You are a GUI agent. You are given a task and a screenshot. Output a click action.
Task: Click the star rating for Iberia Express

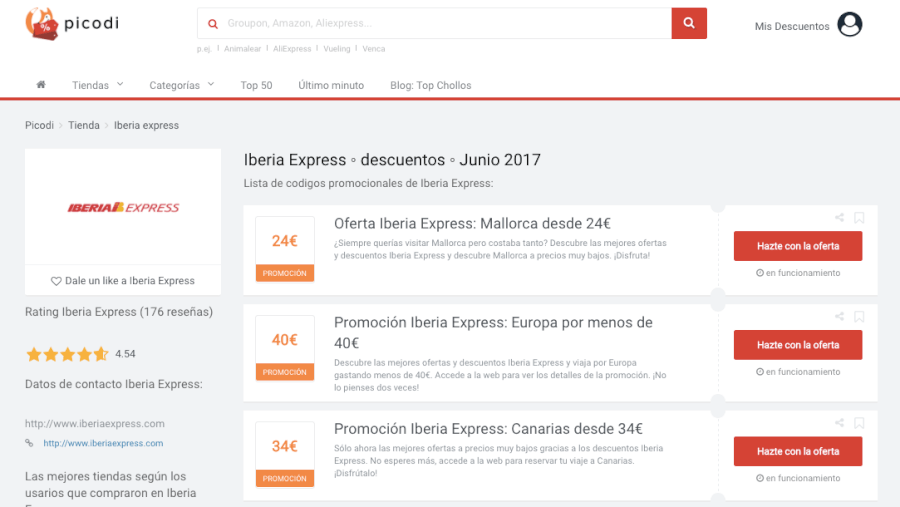click(x=67, y=354)
